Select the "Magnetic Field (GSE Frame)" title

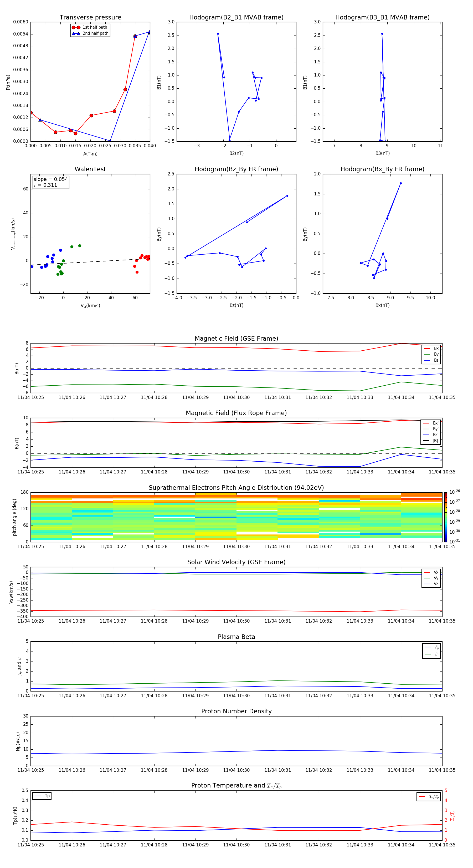[x=236, y=339]
